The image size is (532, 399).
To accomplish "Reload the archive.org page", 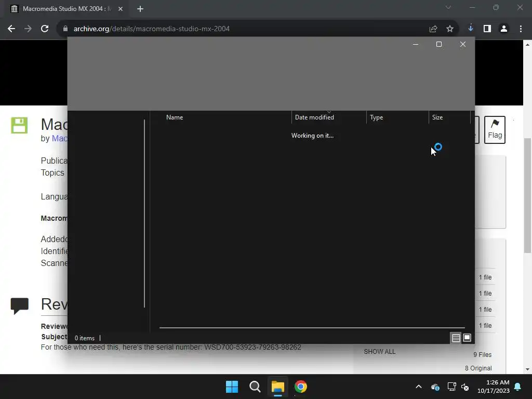I will [x=45, y=29].
